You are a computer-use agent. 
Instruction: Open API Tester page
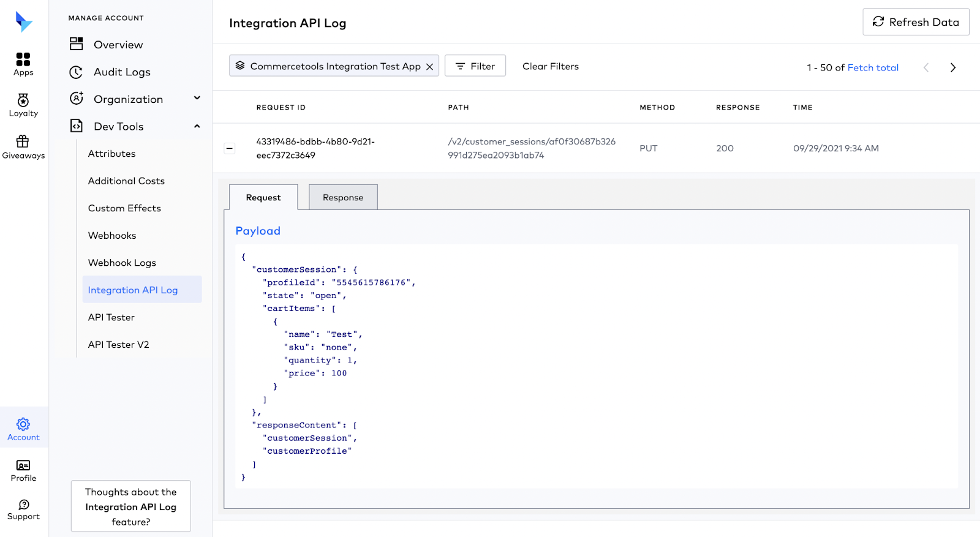coord(111,317)
